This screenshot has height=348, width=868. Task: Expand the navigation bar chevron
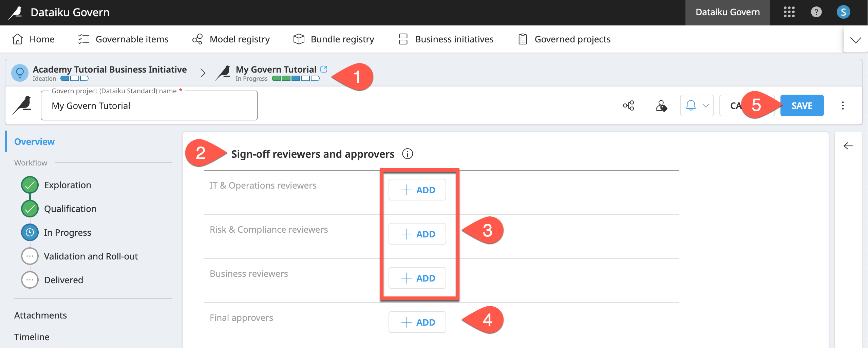pos(855,40)
